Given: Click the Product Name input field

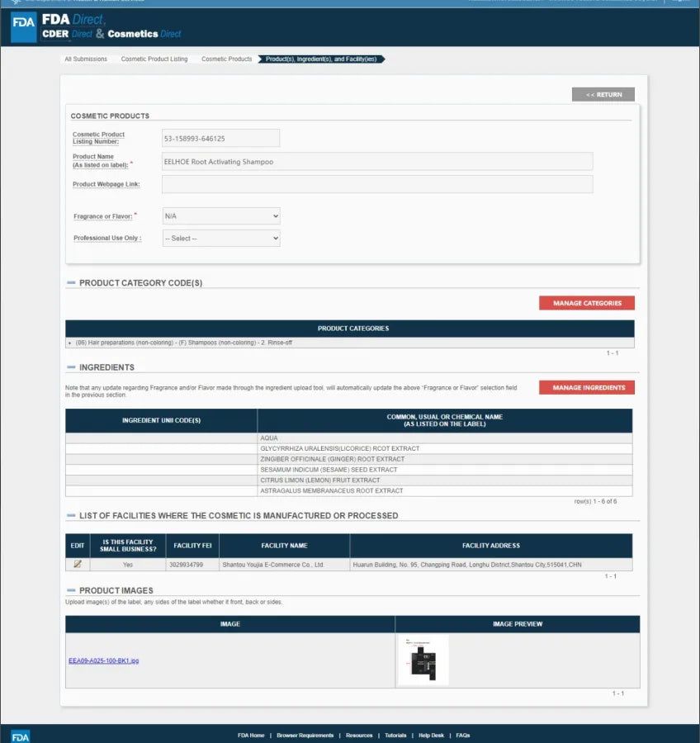Looking at the screenshot, I should [x=377, y=162].
